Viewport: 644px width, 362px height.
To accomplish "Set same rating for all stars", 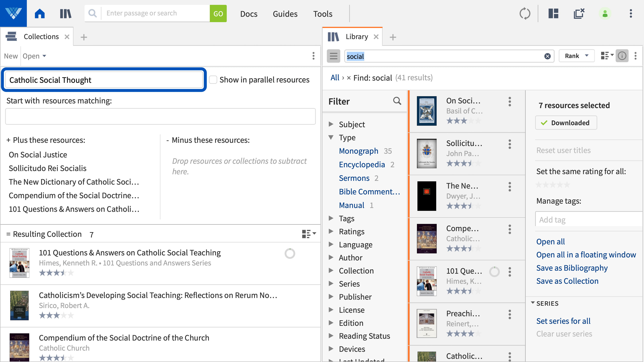I will [553, 185].
